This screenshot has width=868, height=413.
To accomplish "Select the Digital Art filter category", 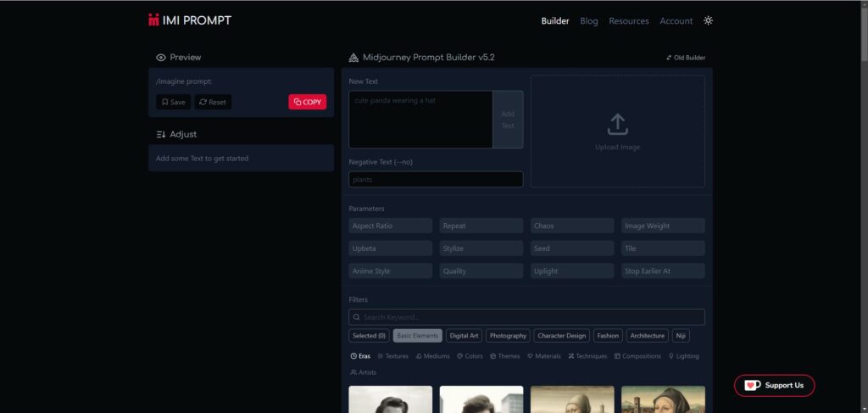I will [464, 336].
